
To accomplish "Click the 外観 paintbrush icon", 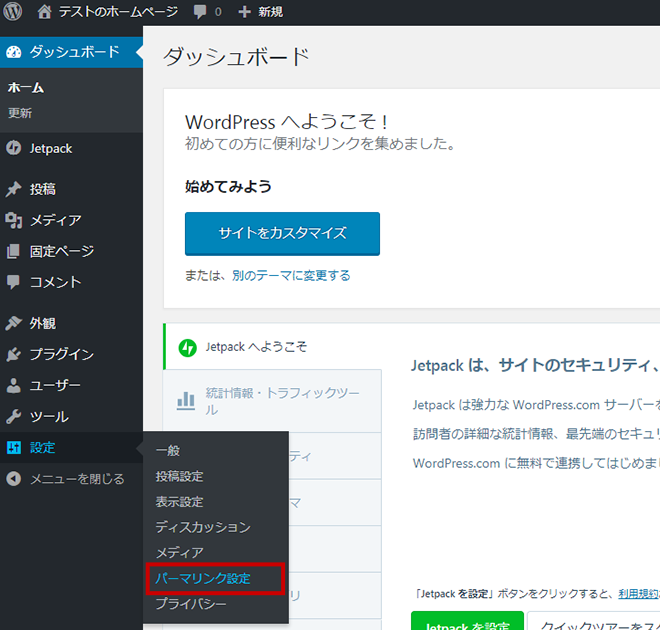I will (x=13, y=323).
